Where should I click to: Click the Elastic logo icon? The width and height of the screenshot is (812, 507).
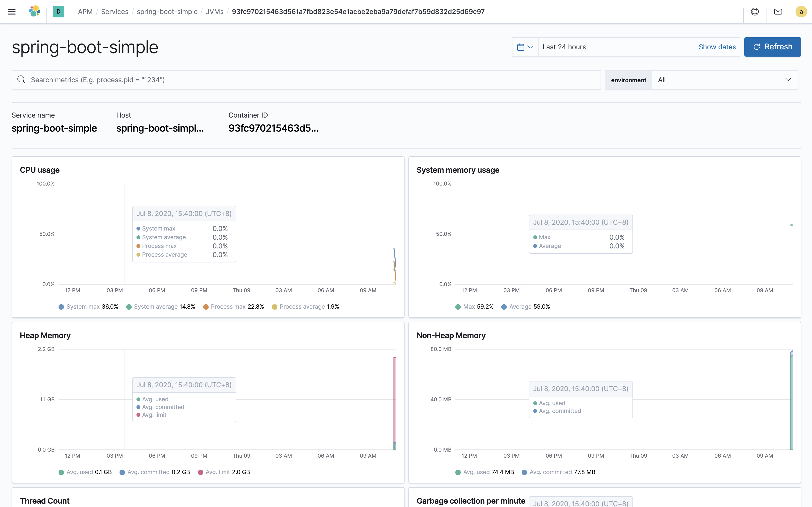coord(35,11)
